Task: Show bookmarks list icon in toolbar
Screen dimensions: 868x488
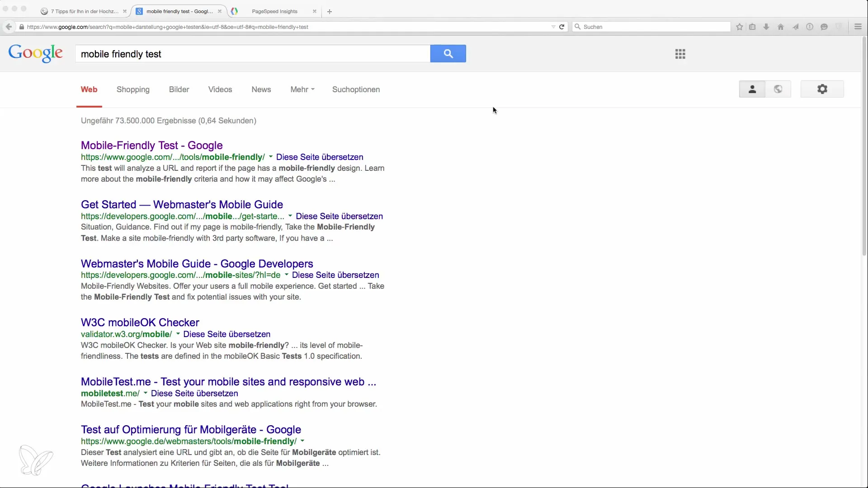Action: click(752, 27)
